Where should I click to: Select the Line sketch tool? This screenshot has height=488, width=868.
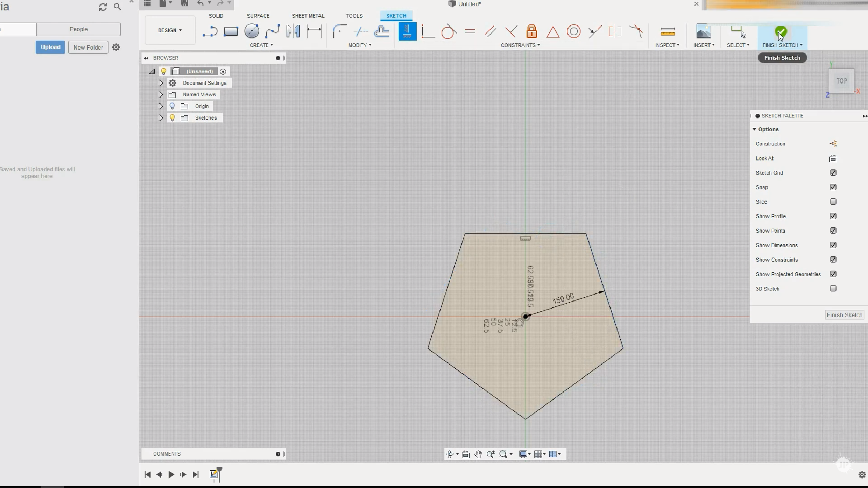(210, 32)
